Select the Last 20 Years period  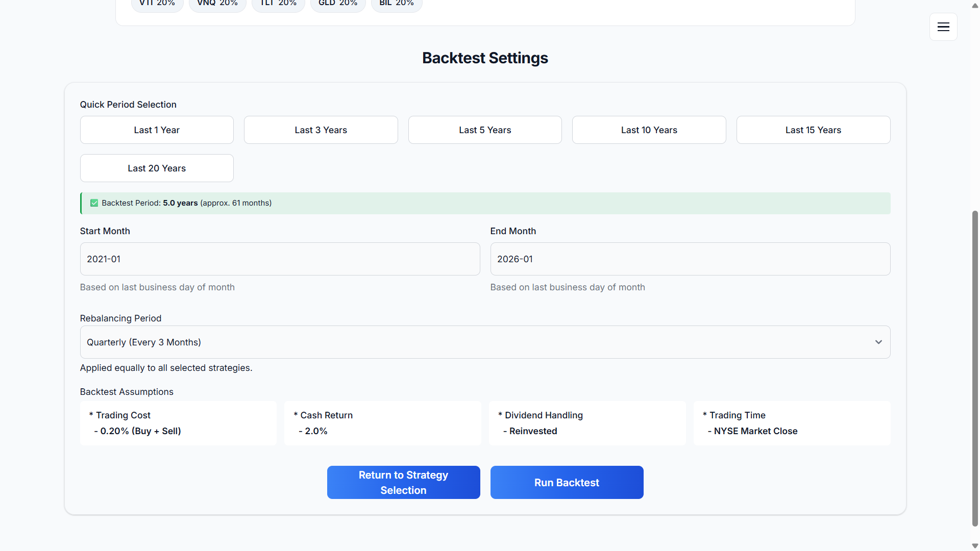(x=156, y=168)
